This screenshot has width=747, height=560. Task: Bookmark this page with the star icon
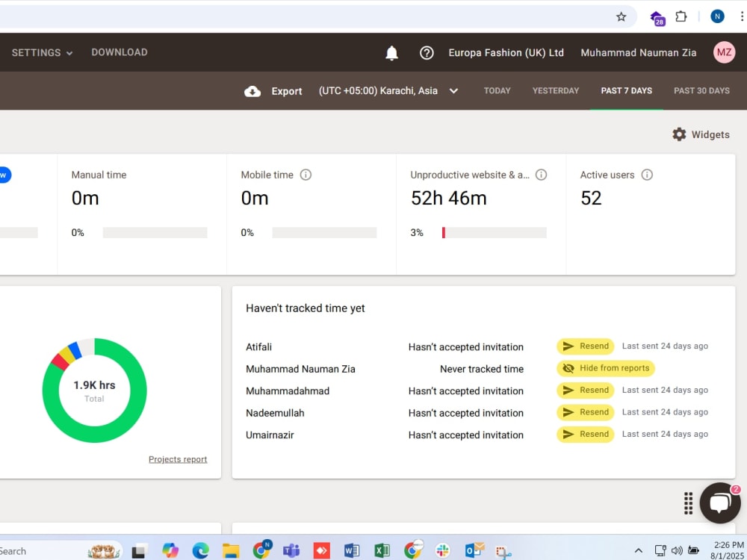tap(622, 17)
